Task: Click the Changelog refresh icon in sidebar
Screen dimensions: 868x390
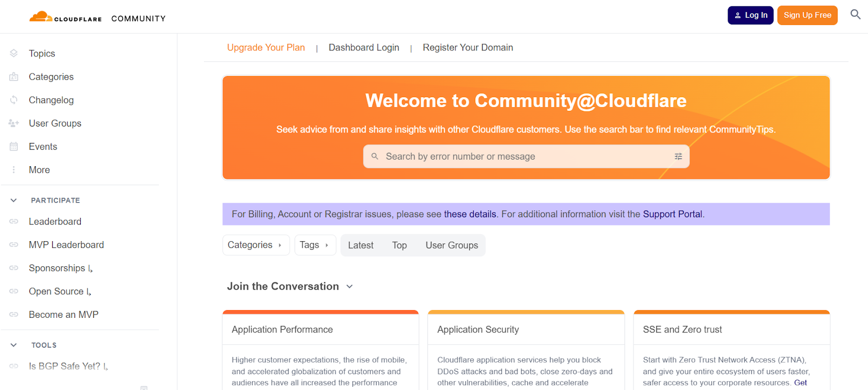Action: click(x=14, y=100)
